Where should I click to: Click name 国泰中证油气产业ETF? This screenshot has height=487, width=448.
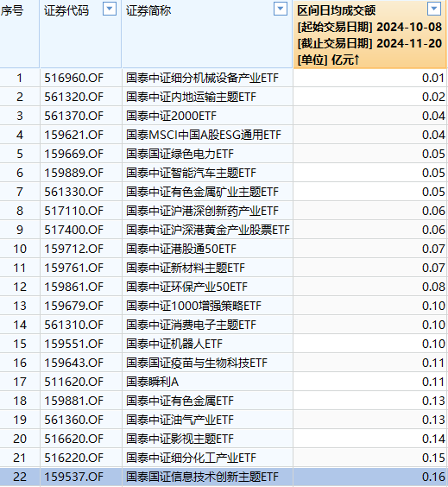click(x=180, y=420)
